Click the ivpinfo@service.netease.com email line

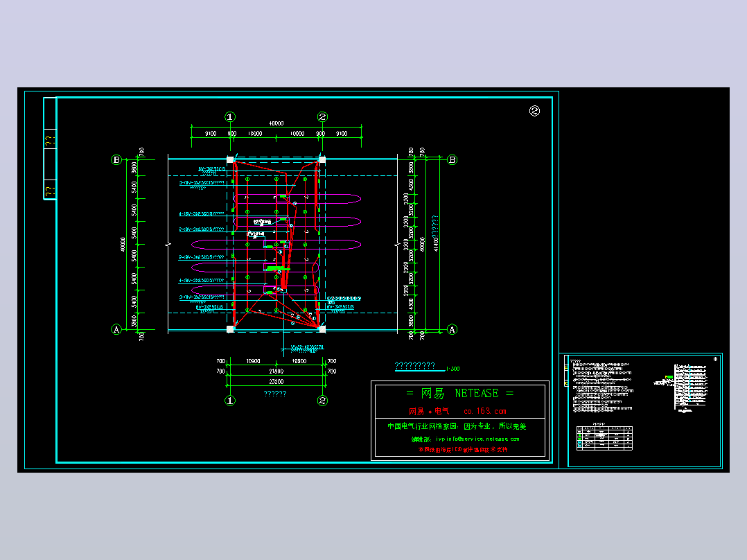point(466,439)
